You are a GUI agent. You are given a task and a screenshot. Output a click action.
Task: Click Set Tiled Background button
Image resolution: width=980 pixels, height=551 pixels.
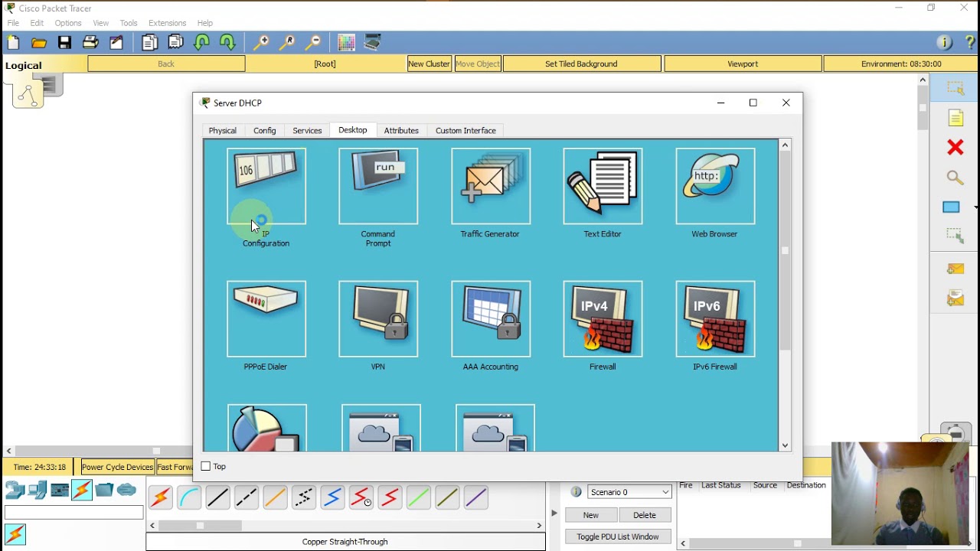581,64
